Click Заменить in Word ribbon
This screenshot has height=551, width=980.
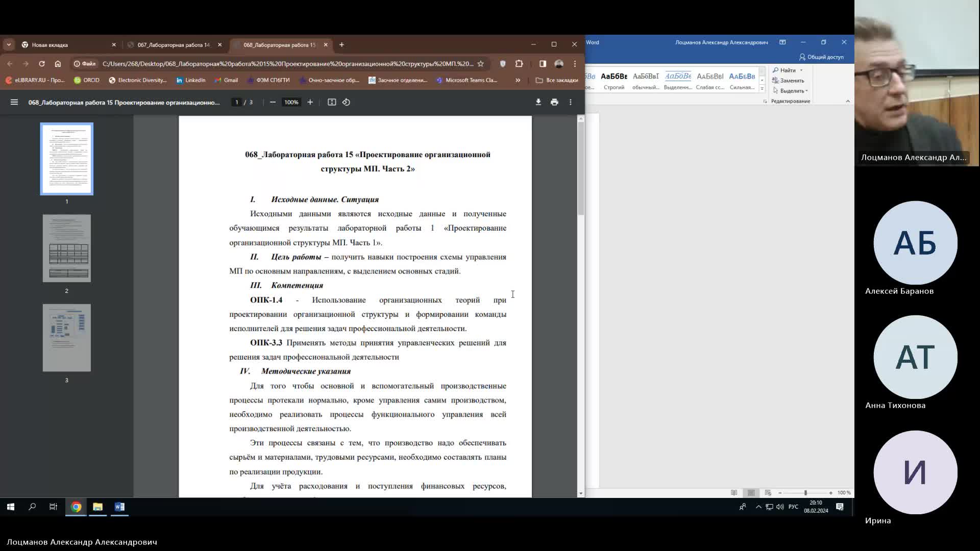click(788, 81)
